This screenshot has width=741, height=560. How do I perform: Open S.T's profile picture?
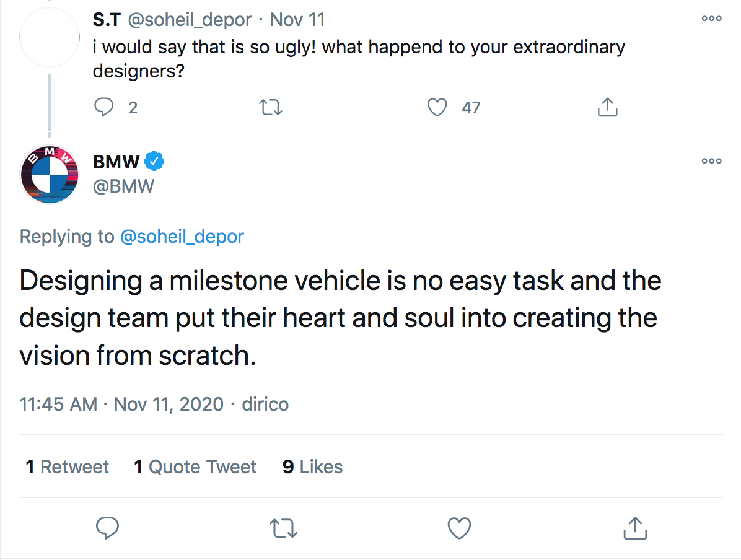coord(50,38)
